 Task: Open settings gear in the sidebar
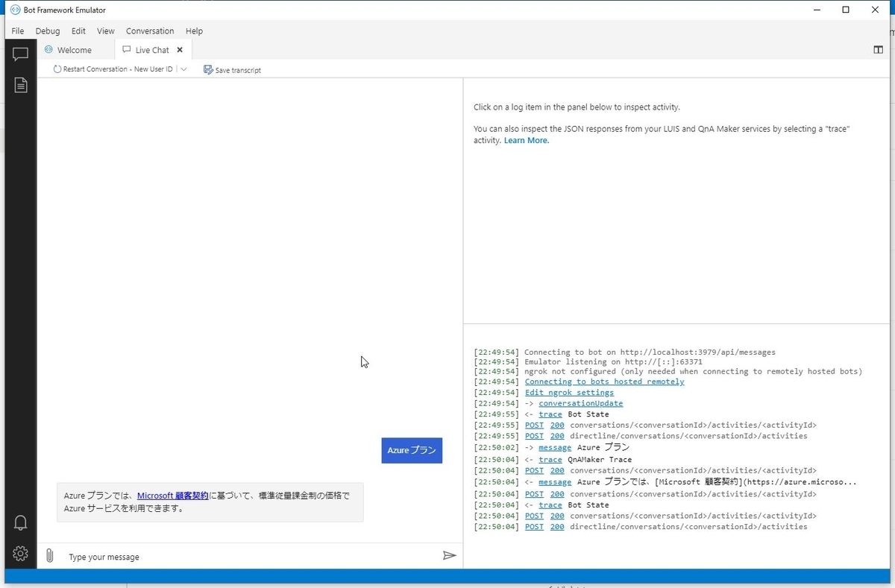click(20, 554)
